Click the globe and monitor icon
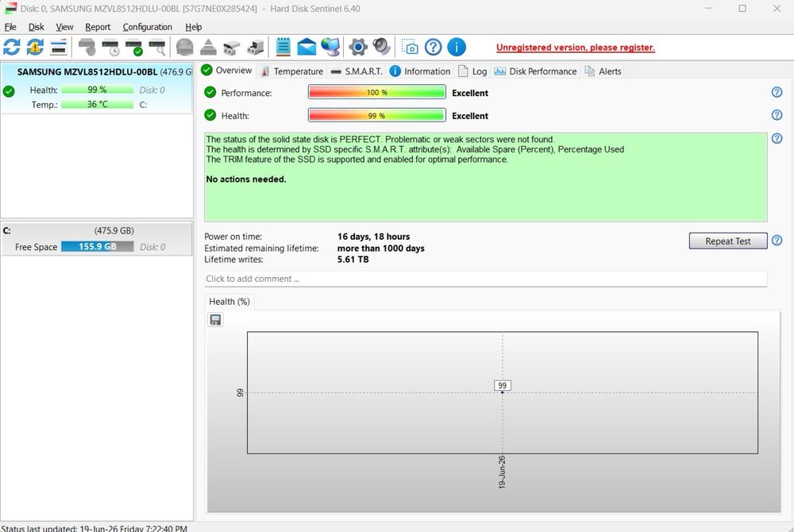 330,47
